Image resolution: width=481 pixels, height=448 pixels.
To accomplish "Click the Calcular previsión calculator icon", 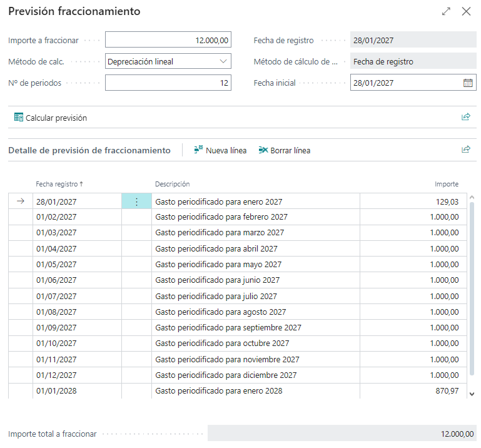I will click(x=18, y=118).
